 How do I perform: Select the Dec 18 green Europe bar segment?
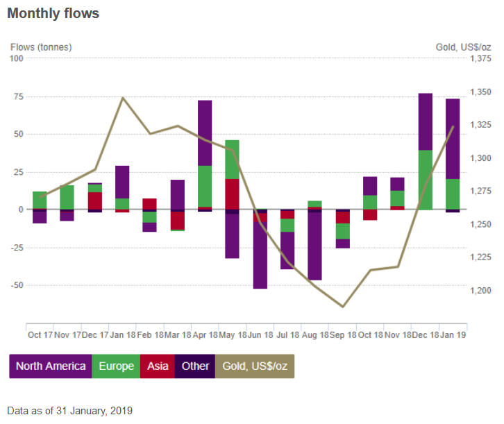[426, 179]
